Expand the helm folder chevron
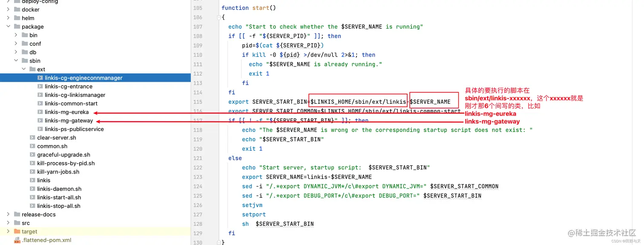Screen dimensions: 644x245 [x=9, y=18]
